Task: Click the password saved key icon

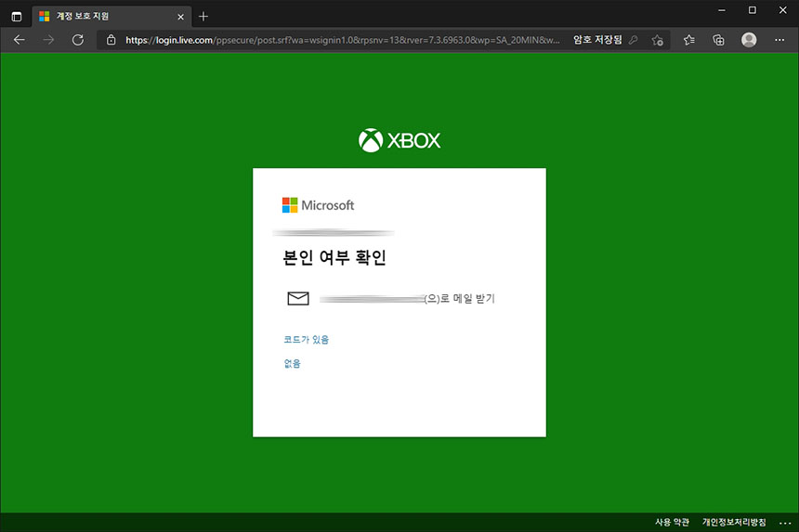Action: (x=633, y=40)
